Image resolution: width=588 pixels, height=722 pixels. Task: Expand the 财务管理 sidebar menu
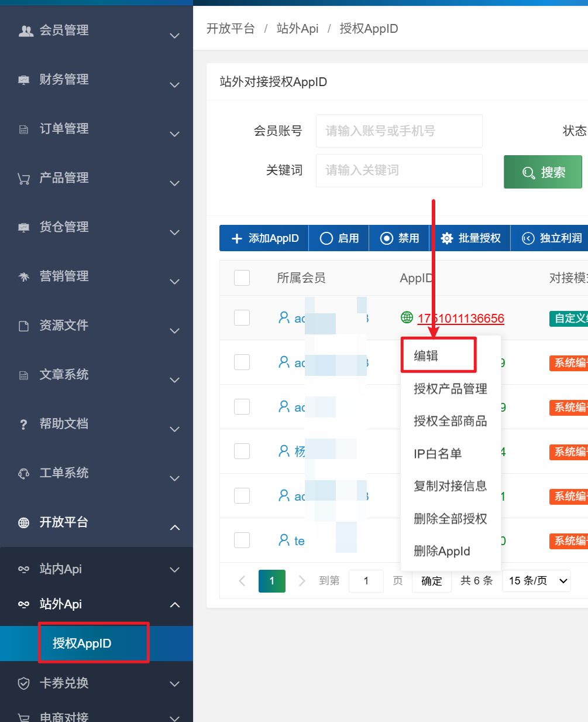tap(97, 80)
